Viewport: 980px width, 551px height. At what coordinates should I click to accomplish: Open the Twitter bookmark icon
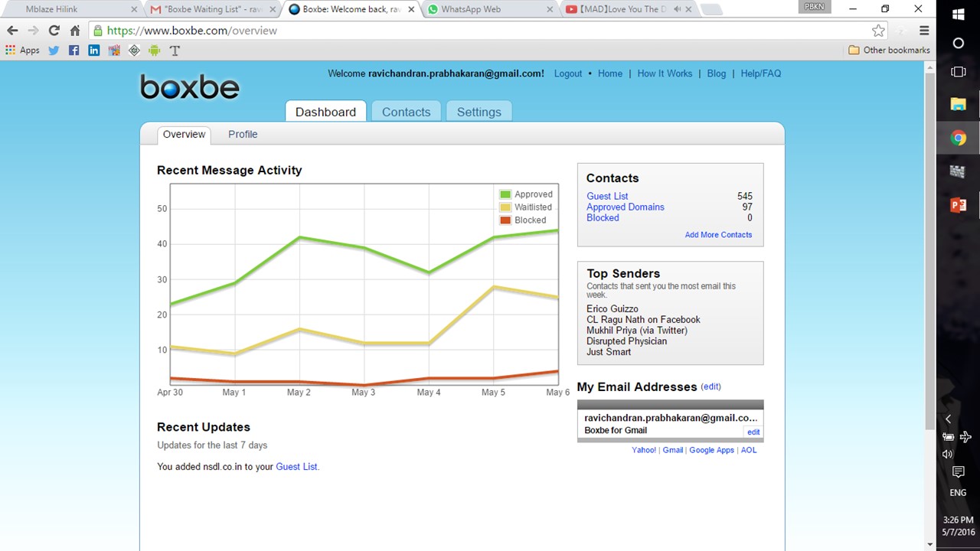point(54,51)
